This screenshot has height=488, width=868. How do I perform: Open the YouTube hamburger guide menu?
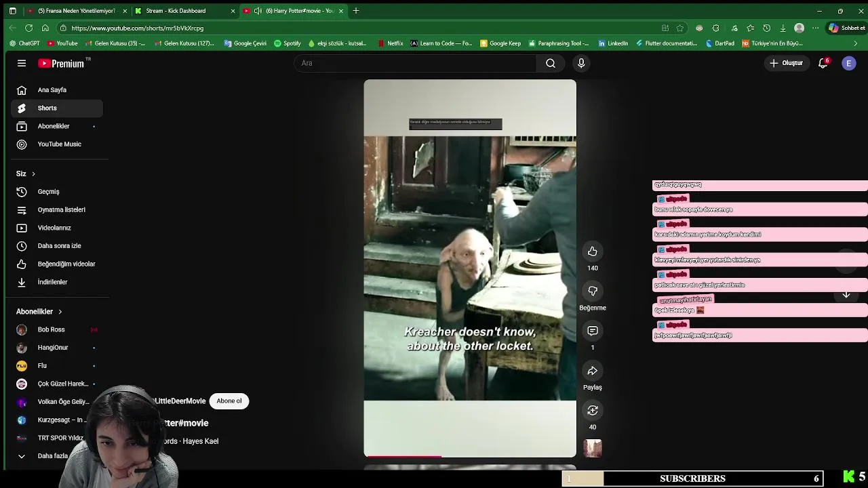22,63
